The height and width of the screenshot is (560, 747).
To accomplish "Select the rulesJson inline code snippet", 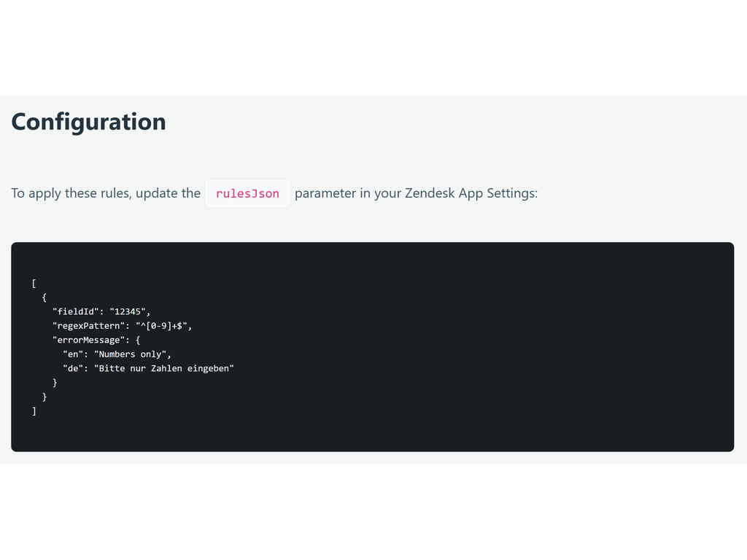I will coord(247,193).
